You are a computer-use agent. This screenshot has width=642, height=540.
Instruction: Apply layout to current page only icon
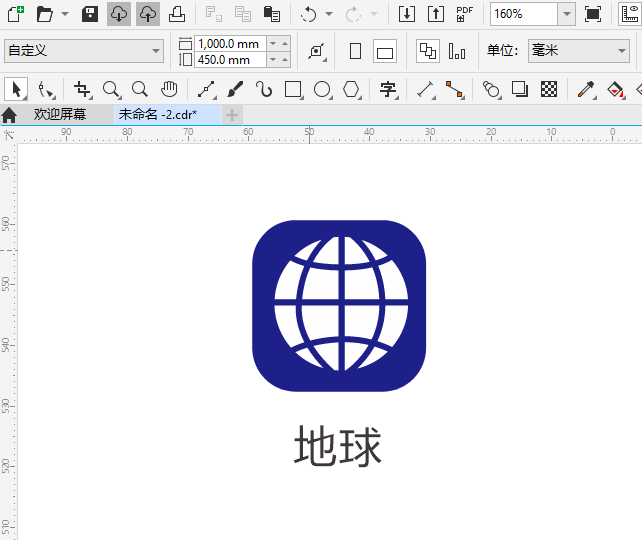[457, 51]
